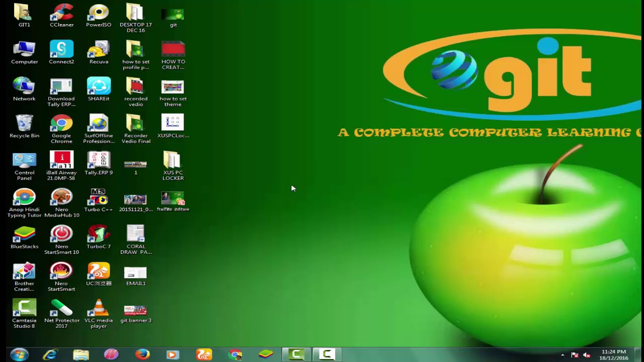This screenshot has height=362, width=644.
Task: Open BlueStacks from the taskbar
Action: click(266, 354)
